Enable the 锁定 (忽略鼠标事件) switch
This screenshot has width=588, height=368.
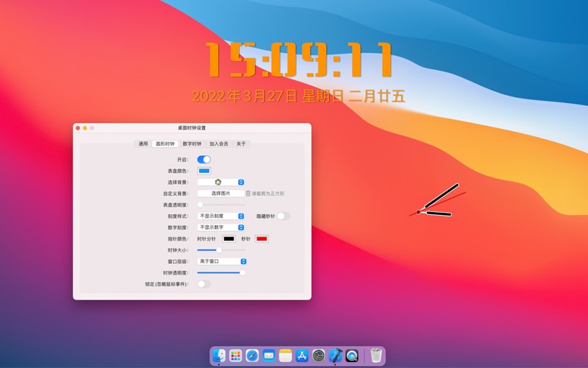[204, 284]
